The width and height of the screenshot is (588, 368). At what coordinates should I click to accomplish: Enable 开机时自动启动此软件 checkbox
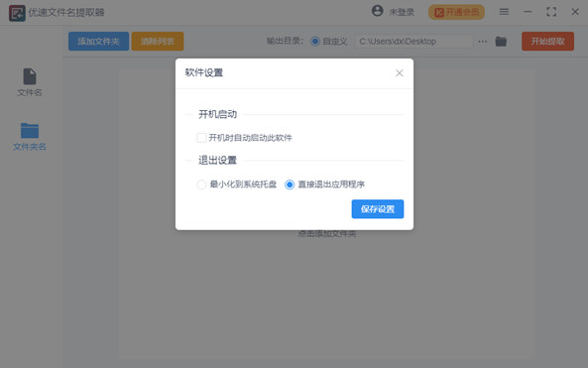(201, 138)
